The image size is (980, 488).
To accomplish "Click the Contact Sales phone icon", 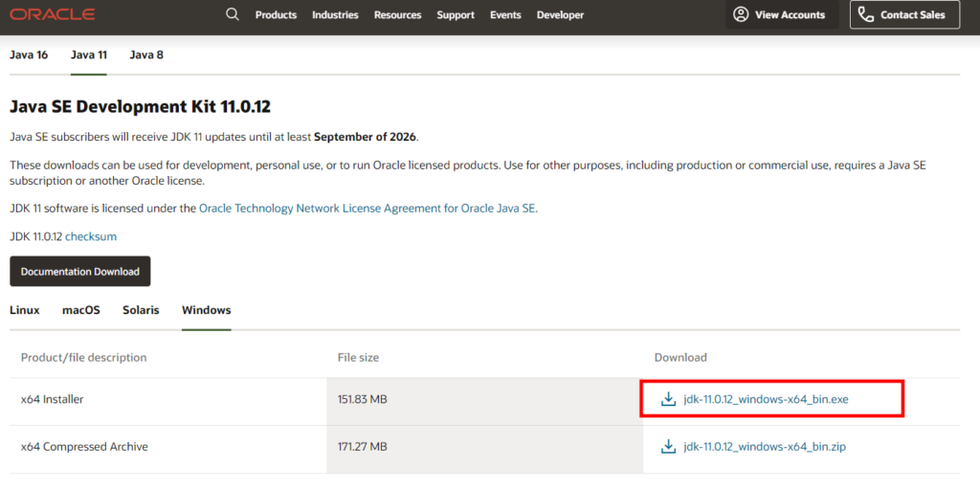I will tap(866, 14).
